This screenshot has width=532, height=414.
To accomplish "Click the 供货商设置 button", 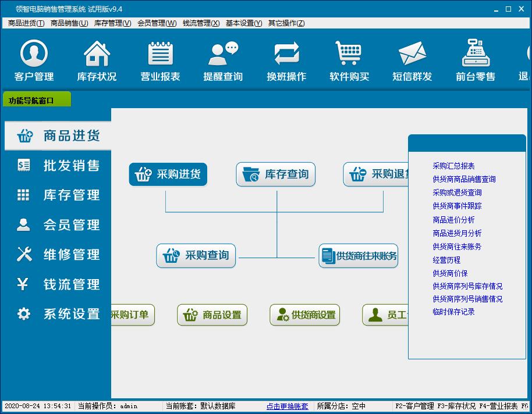I will [304, 315].
